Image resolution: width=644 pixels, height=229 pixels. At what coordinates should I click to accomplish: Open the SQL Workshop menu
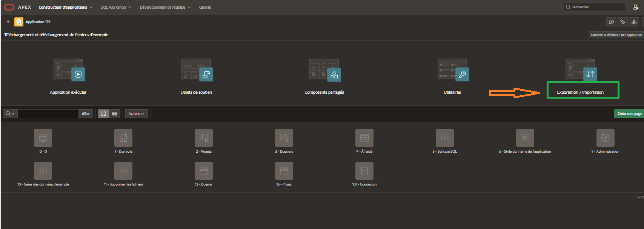116,7
